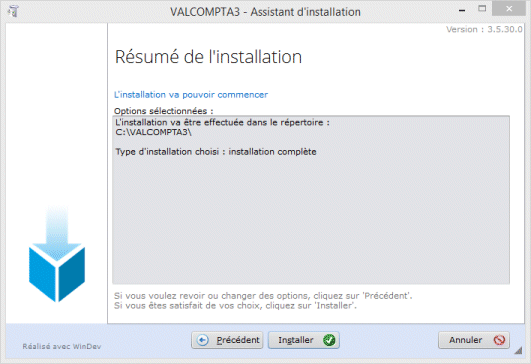Click the 'Résumé de l'installation' heading
Viewport: 531px width, 364px height.
click(208, 57)
